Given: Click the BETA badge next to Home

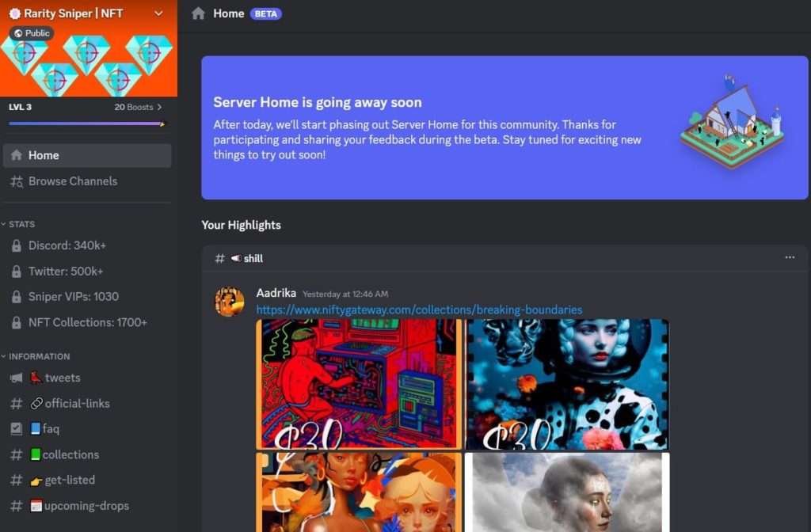Looking at the screenshot, I should [266, 14].
